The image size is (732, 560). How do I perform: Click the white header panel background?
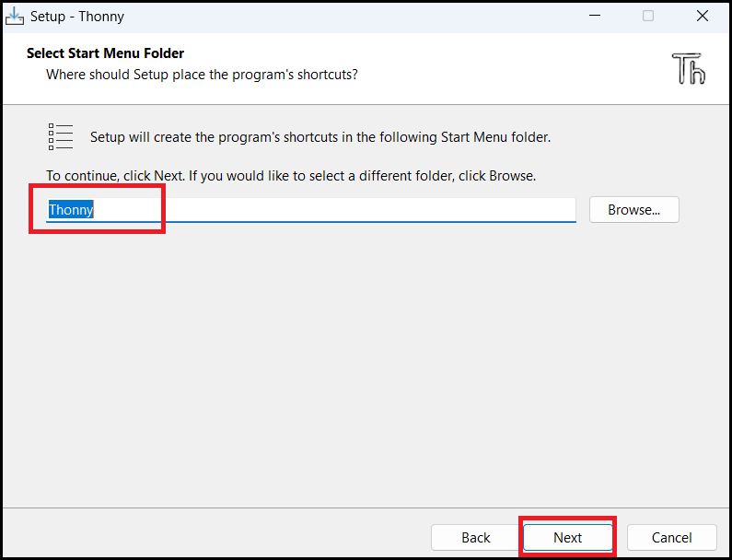tap(514, 68)
